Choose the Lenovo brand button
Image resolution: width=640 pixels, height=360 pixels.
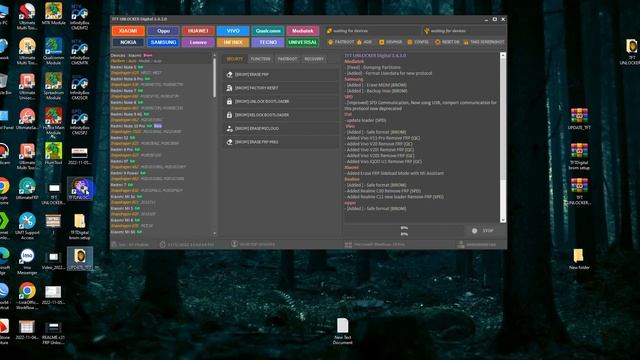(x=198, y=42)
